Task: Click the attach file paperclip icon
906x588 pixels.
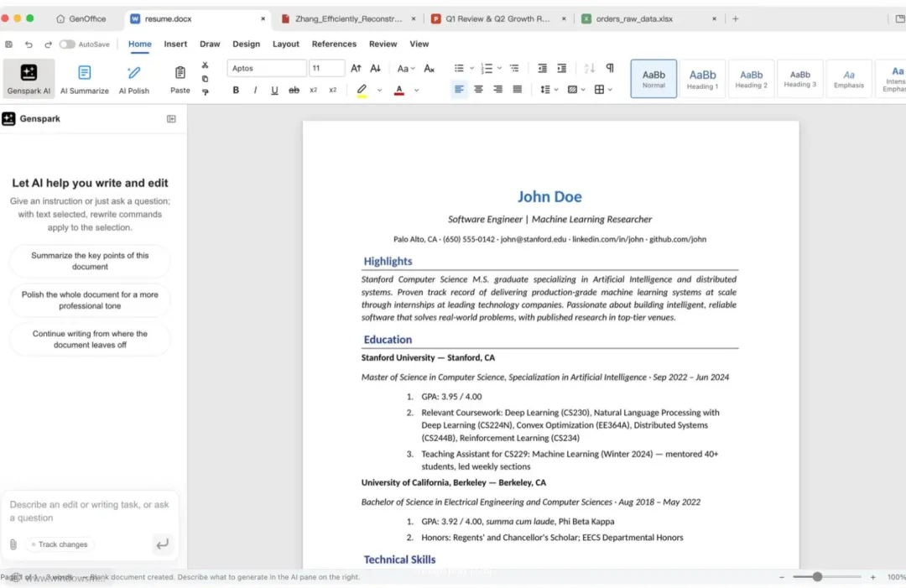Action: (x=13, y=544)
